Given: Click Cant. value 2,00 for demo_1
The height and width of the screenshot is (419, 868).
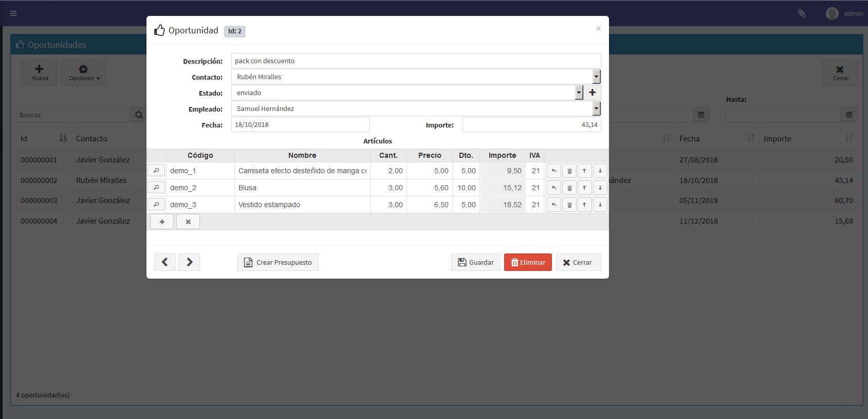Looking at the screenshot, I should coord(388,171).
